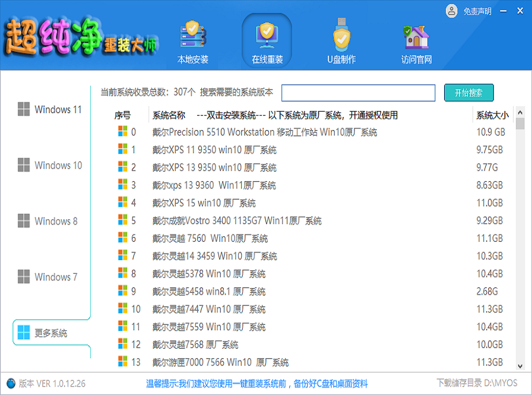Select the Windows 7 category
The width and height of the screenshot is (532, 395).
coord(49,277)
